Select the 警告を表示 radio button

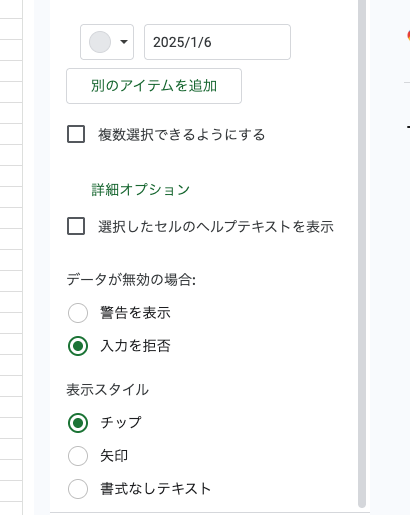(x=78, y=313)
